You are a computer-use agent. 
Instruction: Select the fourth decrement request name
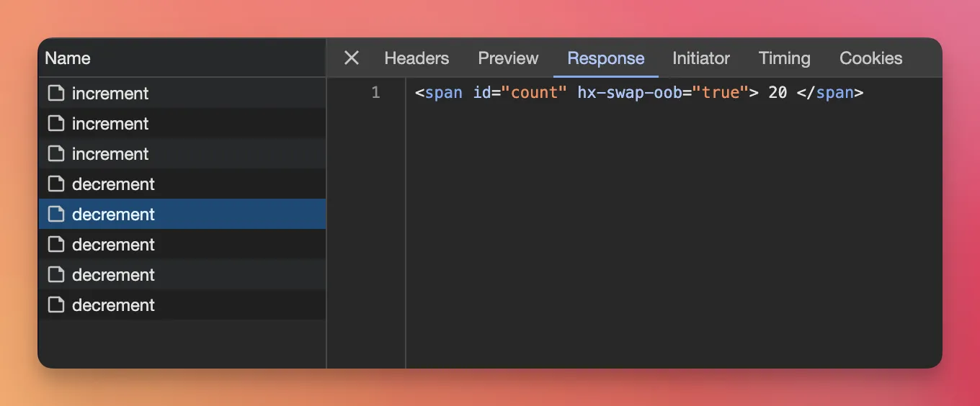click(x=113, y=275)
